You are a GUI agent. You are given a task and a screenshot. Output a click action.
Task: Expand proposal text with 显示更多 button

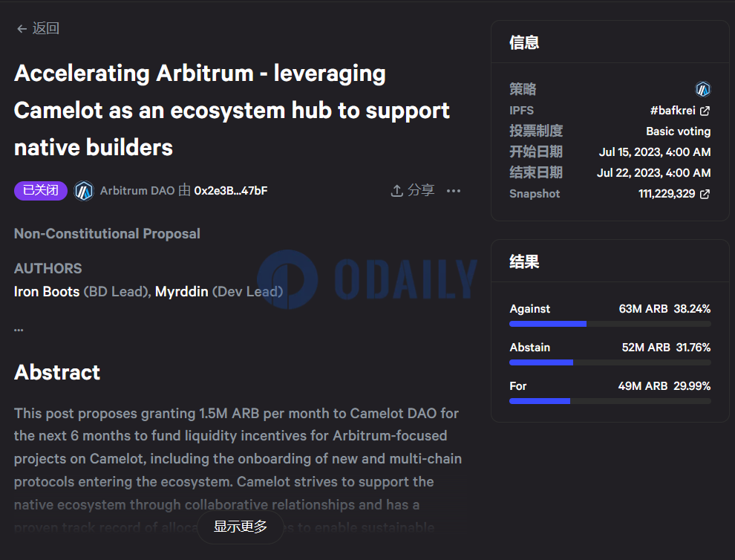240,527
